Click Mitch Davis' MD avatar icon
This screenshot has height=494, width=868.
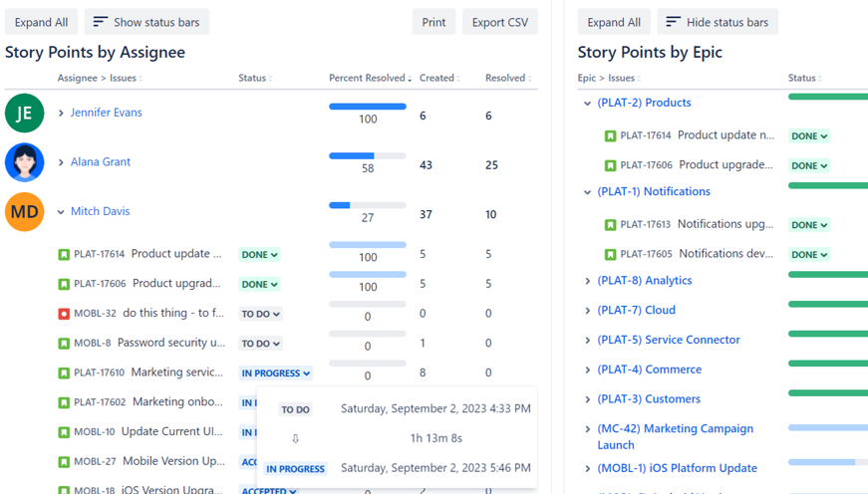click(24, 212)
